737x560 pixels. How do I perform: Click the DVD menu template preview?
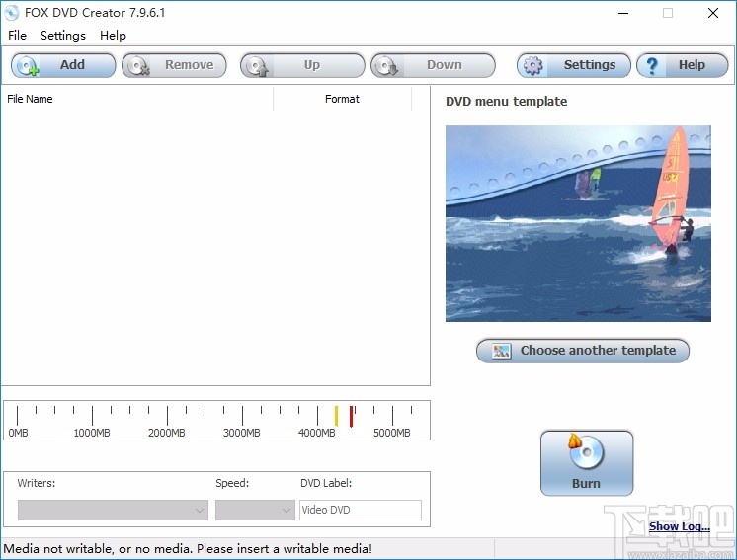[x=578, y=223]
